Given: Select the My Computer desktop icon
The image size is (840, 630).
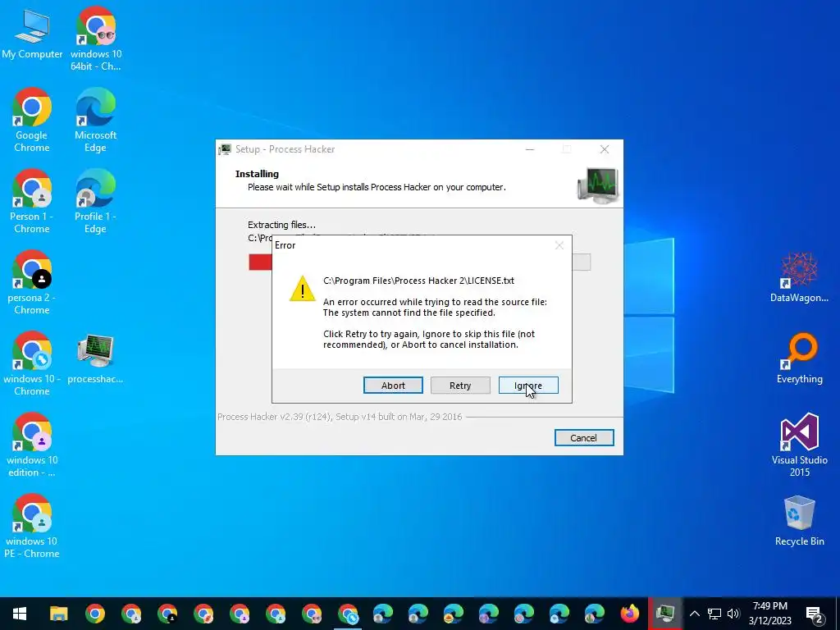Looking at the screenshot, I should (x=32, y=34).
